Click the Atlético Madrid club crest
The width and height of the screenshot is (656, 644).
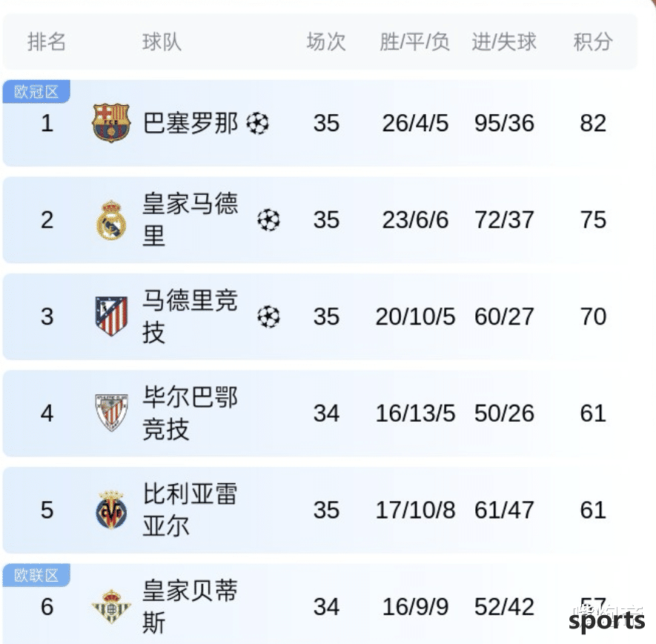pyautogui.click(x=111, y=316)
